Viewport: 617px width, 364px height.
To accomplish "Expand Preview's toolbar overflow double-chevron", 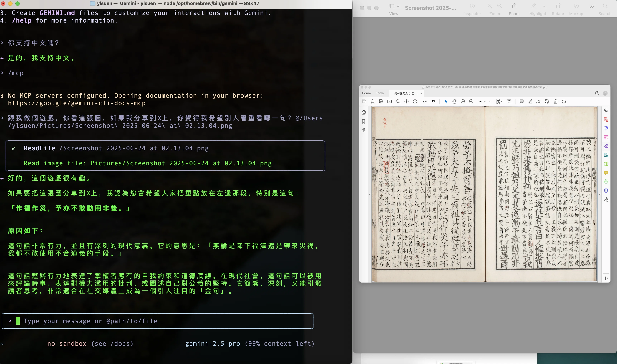I will (x=592, y=6).
